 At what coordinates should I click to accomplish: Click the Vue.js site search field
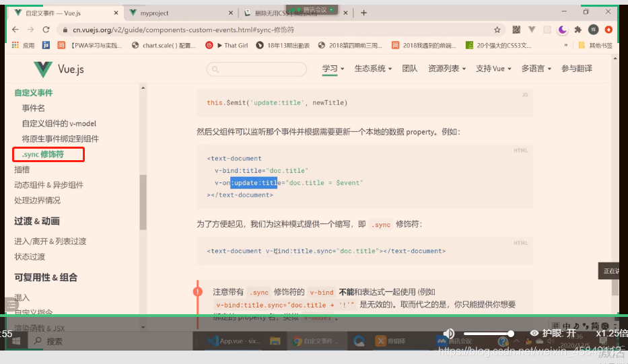pos(256,69)
